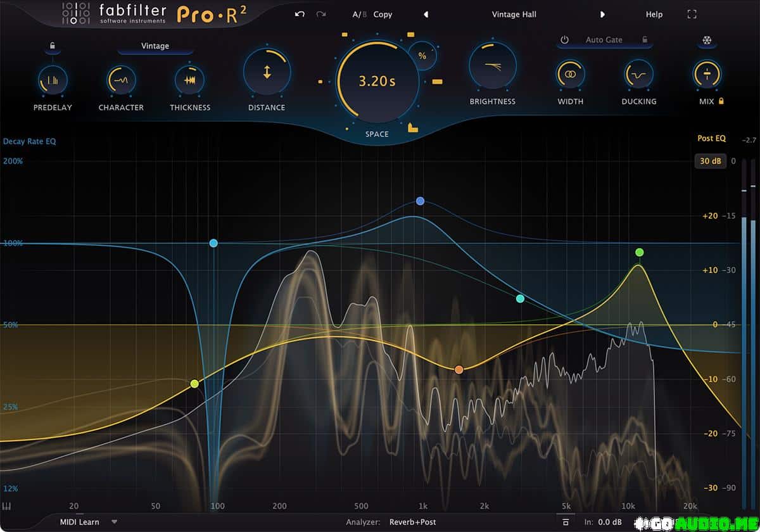Viewport: 760px width, 532px height.
Task: Switch the A/B state toggle
Action: pos(359,14)
